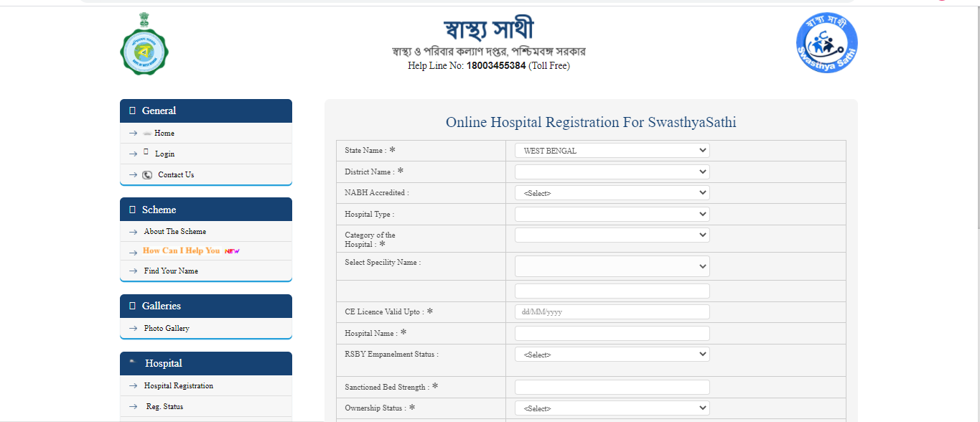Image resolution: width=980 pixels, height=422 pixels.
Task: Open Find Your Name link
Action: tap(171, 271)
